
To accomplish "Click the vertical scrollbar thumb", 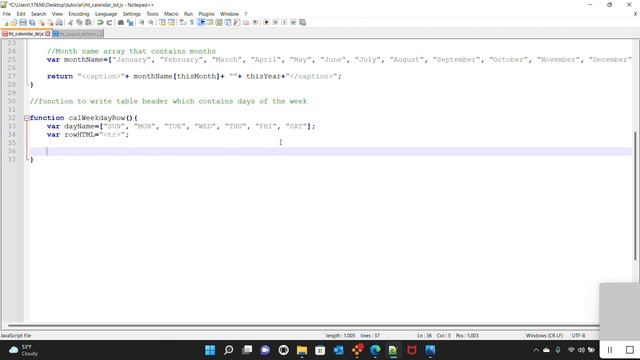I will (x=636, y=196).
